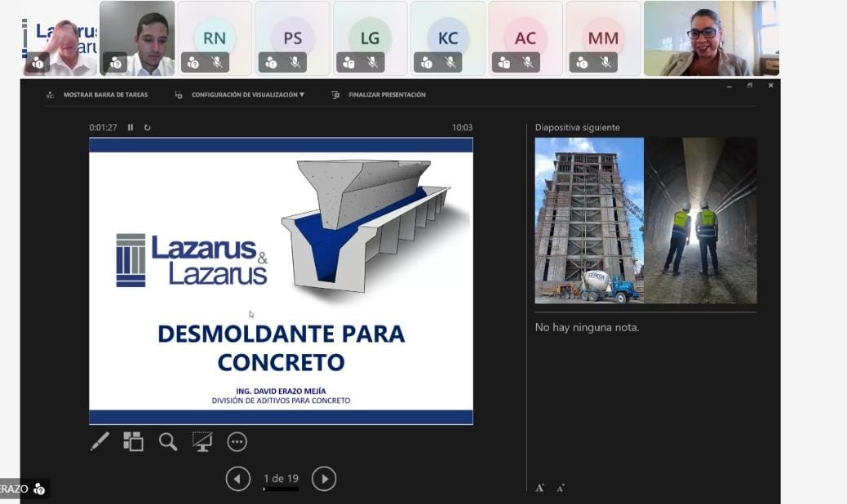This screenshot has height=504, width=847.
Task: Decrease the notes text size
Action: click(561, 488)
